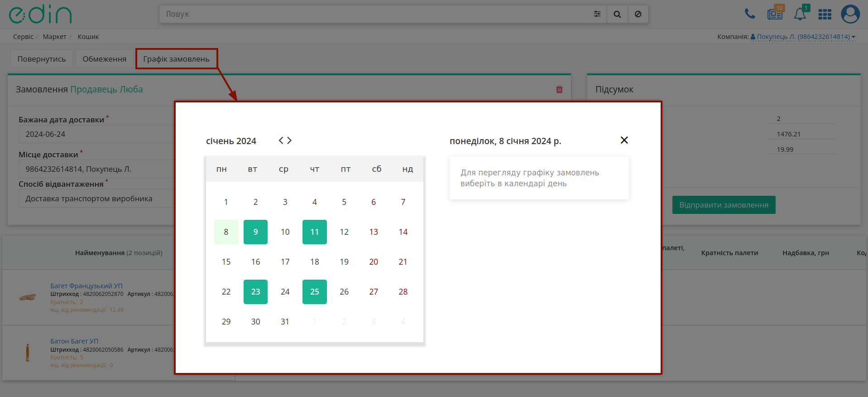868x397 pixels.
Task: Click Відправити замовлення button
Action: tap(724, 205)
